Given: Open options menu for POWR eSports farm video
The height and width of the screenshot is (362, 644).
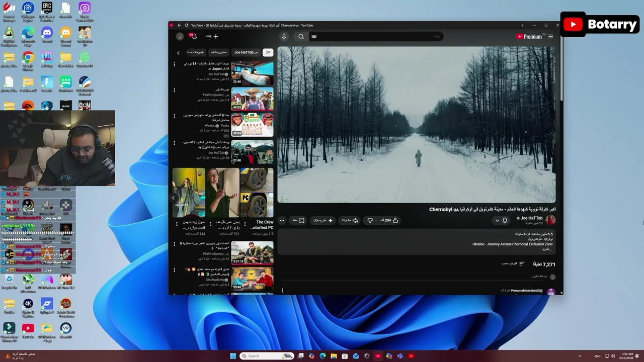Looking at the screenshot, I should pos(174,90).
